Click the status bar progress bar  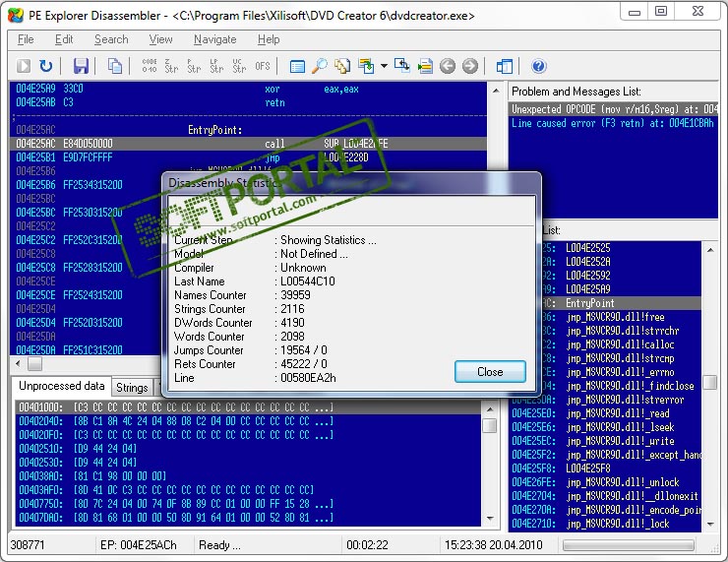629,545
